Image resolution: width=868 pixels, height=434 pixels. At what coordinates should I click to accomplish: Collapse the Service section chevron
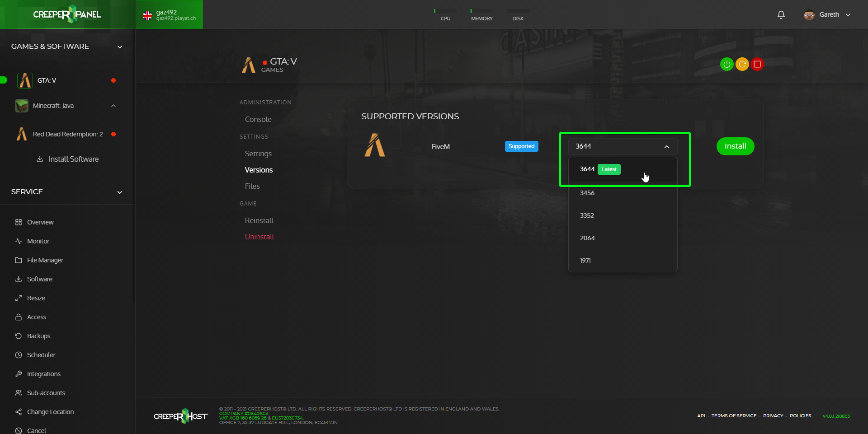click(x=120, y=192)
